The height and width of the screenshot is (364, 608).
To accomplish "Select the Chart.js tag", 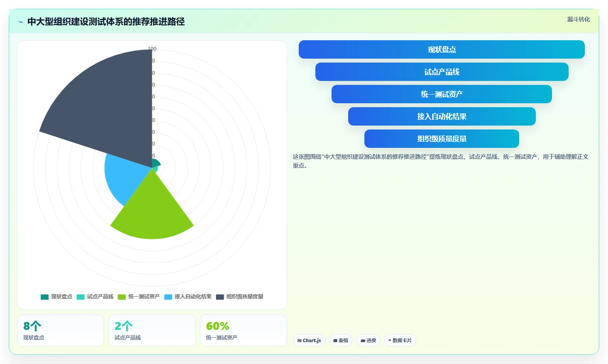I will [x=309, y=340].
